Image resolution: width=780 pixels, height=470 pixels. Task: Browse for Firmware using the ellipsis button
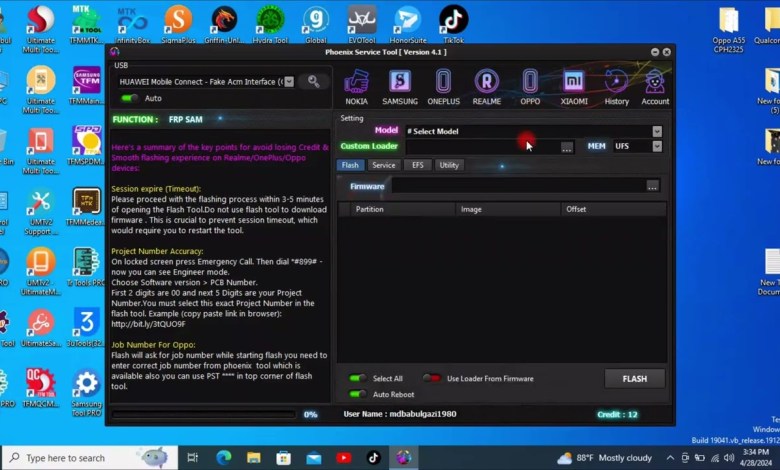(x=652, y=186)
